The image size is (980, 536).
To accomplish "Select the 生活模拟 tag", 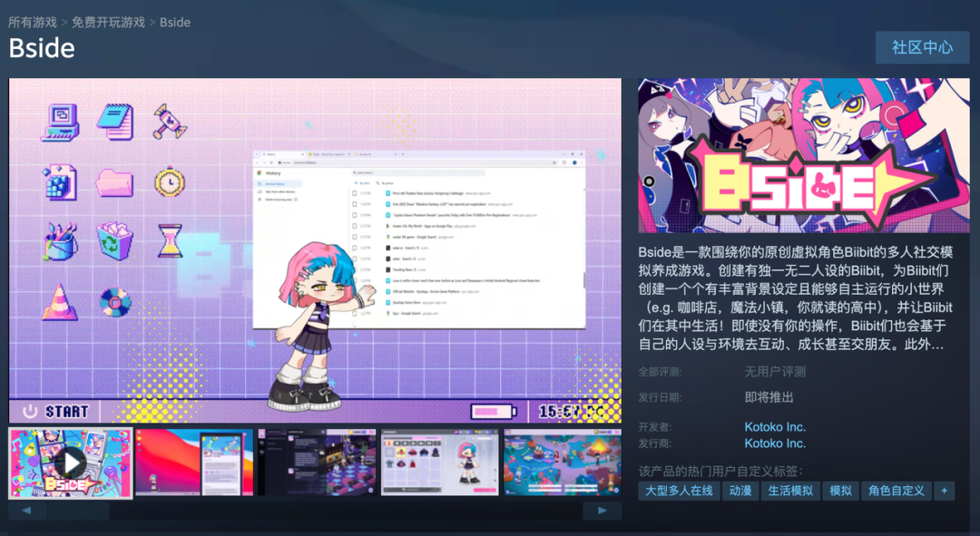I will [x=790, y=491].
